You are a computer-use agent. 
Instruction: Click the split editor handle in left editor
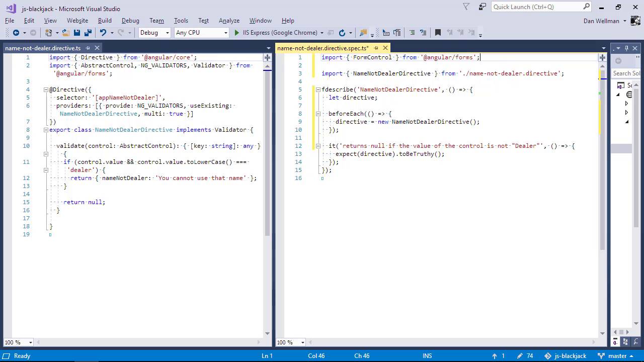pyautogui.click(x=267, y=57)
